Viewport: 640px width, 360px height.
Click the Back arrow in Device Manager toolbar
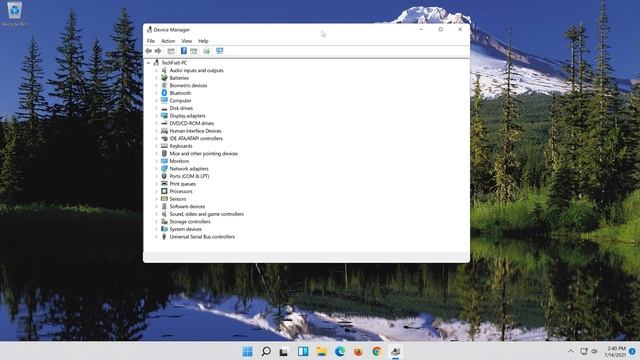(x=149, y=51)
